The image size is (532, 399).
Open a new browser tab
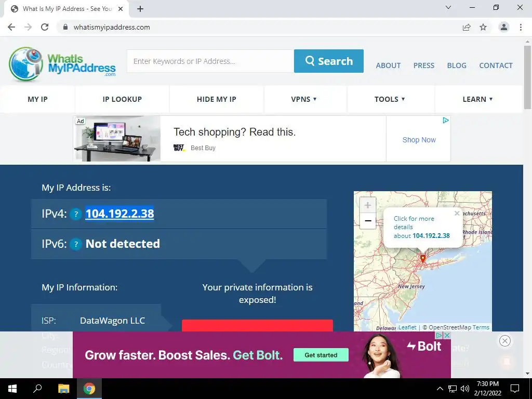click(x=140, y=9)
